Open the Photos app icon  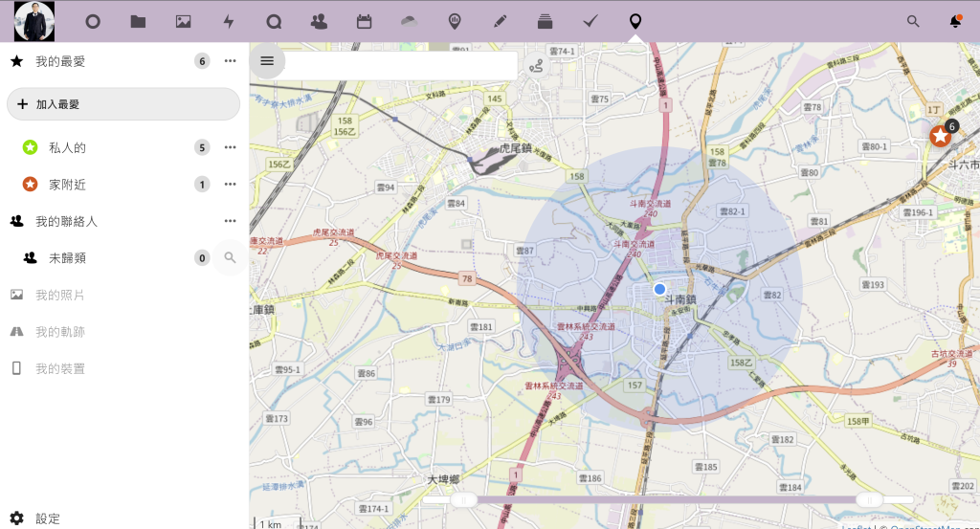point(183,22)
